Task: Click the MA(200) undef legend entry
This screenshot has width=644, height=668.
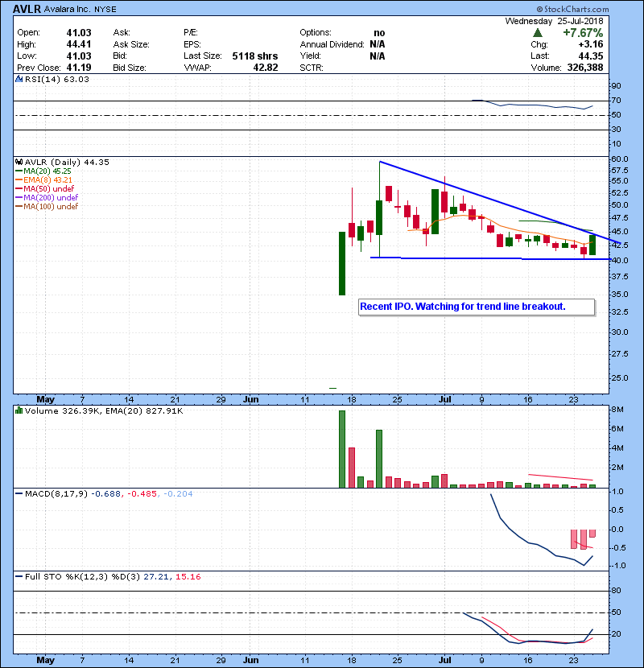Action: coord(47,198)
